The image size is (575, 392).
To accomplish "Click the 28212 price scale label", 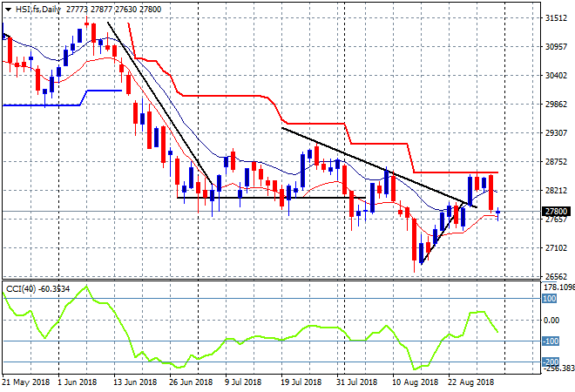I will [x=556, y=190].
